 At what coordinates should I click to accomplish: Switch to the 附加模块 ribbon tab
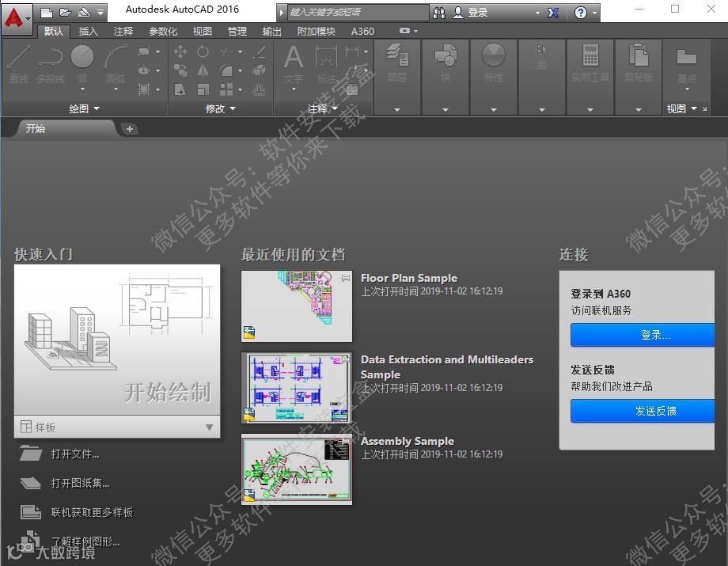(x=317, y=31)
